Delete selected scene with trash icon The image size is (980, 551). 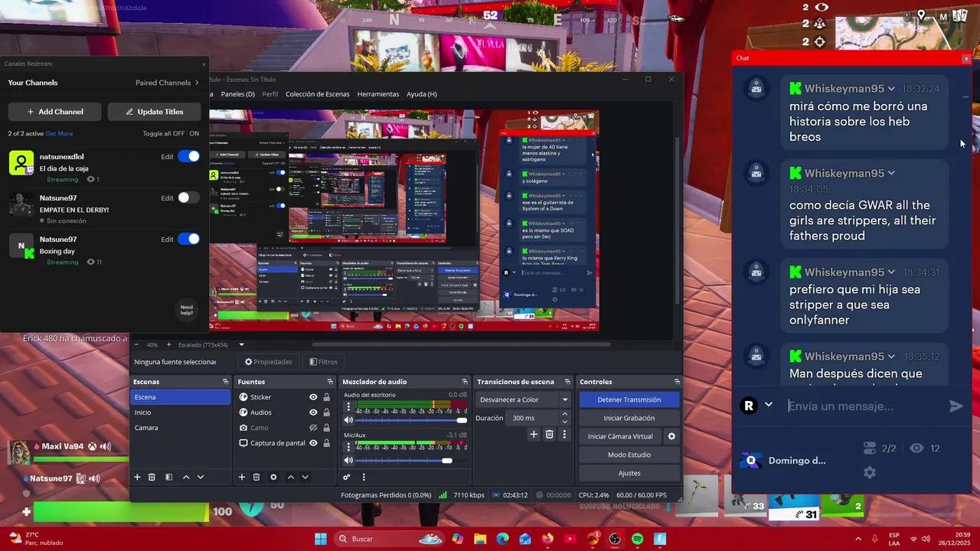(x=152, y=477)
